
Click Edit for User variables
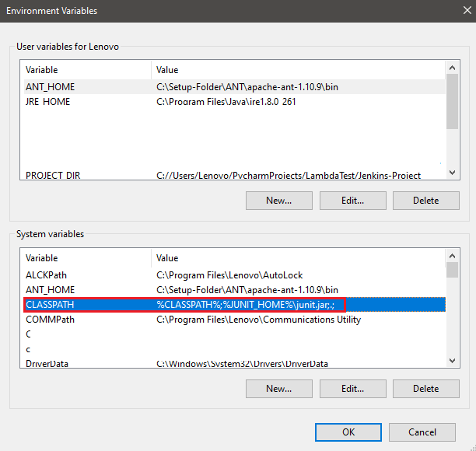click(352, 201)
